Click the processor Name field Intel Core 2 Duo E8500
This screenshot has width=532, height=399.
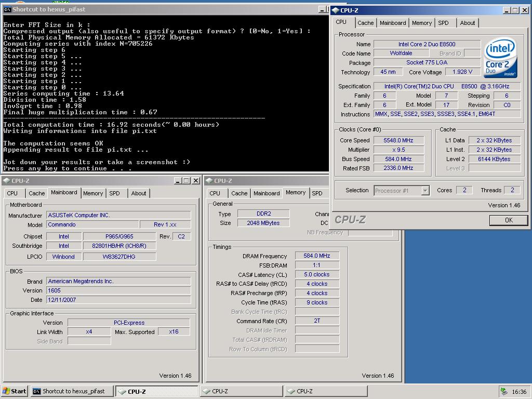[x=427, y=44]
